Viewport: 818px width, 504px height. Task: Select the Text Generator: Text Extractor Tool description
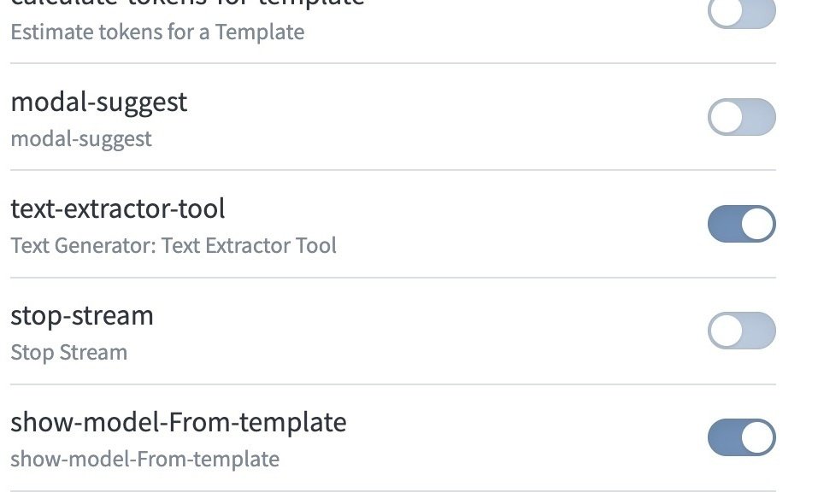(x=174, y=246)
